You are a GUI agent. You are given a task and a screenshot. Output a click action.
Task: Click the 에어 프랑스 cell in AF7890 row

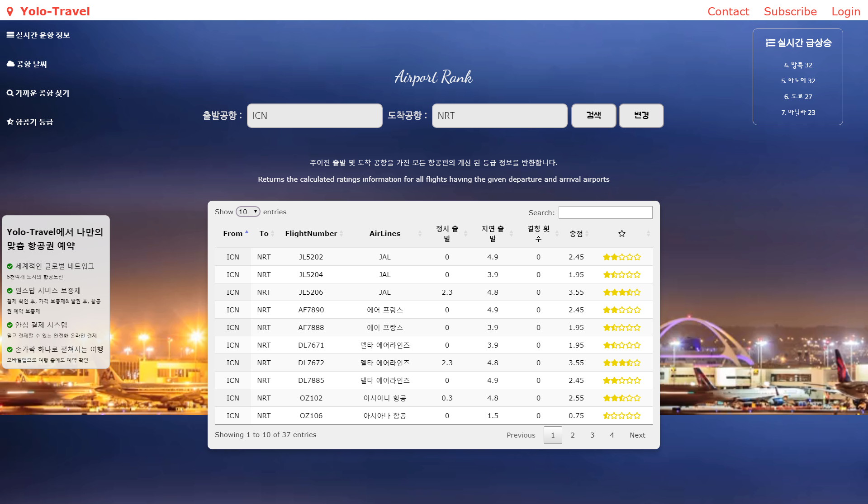tap(385, 310)
